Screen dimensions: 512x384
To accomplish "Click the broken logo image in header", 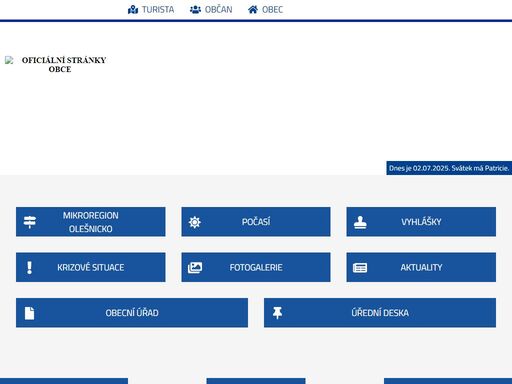I will tap(9, 60).
